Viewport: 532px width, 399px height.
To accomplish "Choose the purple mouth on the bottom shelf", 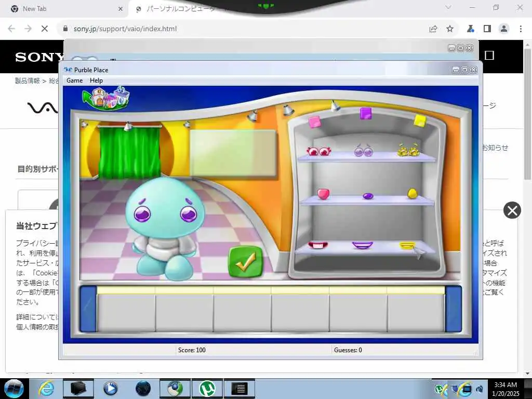I will (362, 245).
